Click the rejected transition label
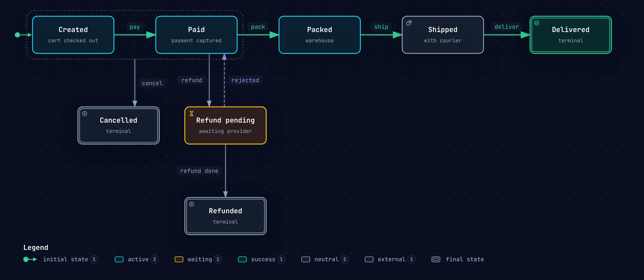 (245, 80)
